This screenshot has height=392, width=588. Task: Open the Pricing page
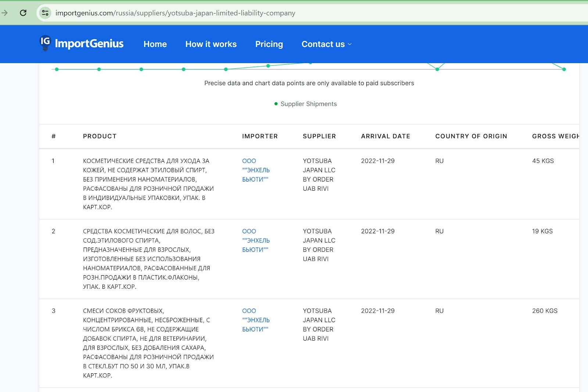tap(269, 44)
